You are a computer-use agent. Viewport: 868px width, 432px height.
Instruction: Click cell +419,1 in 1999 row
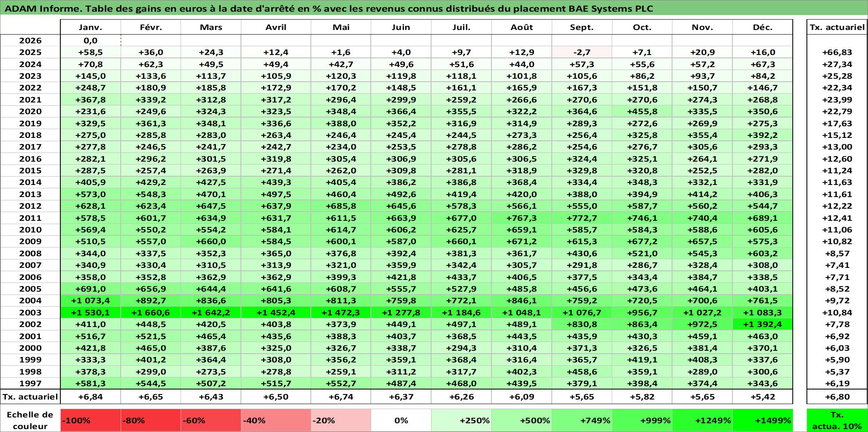[642, 360]
